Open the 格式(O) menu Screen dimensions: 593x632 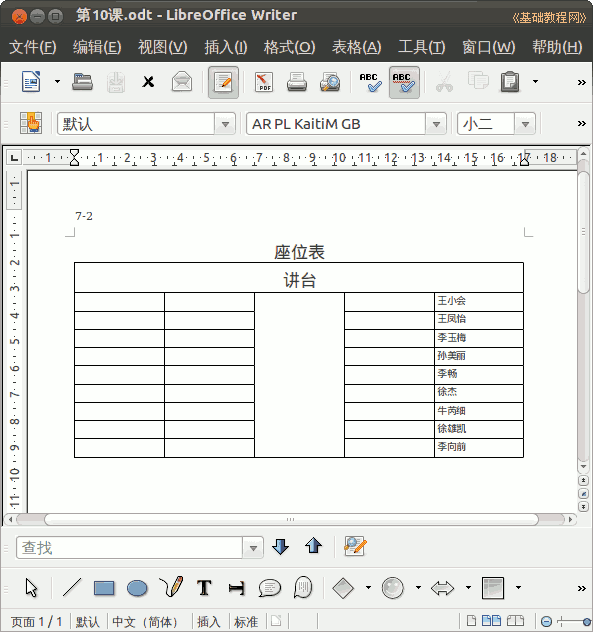click(289, 47)
